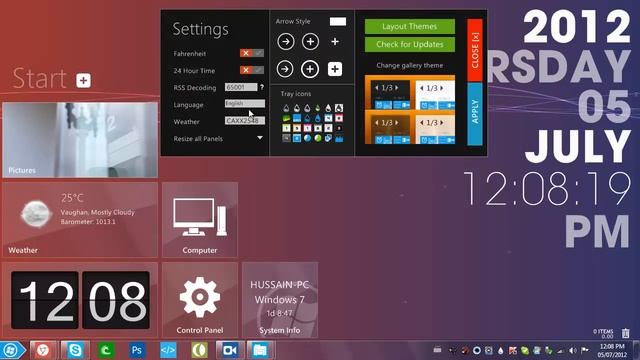Open the Weather tile for Vaughan
The width and height of the screenshot is (640, 360).
pos(80,220)
